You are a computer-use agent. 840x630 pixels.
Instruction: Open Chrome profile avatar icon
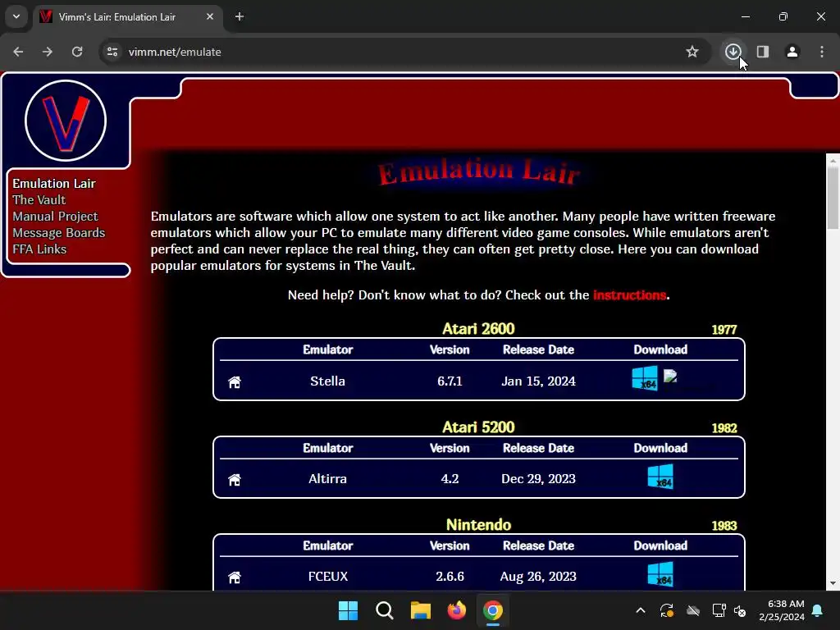coord(792,52)
